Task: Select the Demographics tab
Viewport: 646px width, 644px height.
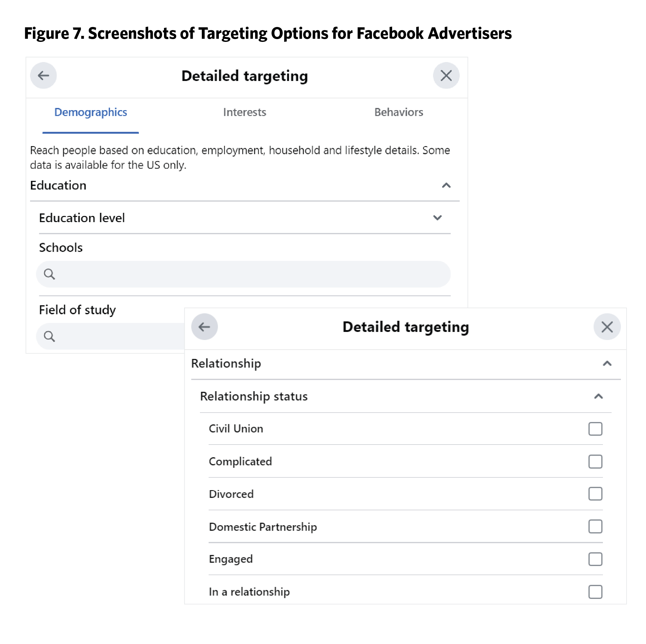Action: [x=91, y=112]
